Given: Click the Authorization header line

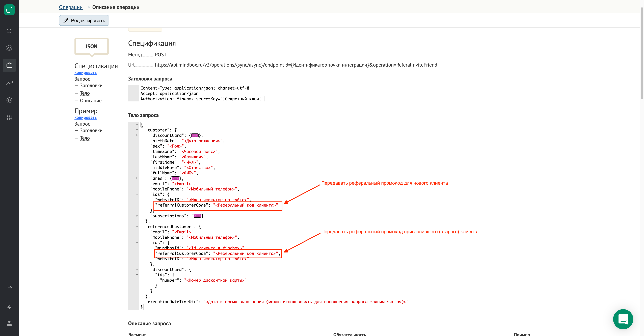Looking at the screenshot, I should 202,99.
